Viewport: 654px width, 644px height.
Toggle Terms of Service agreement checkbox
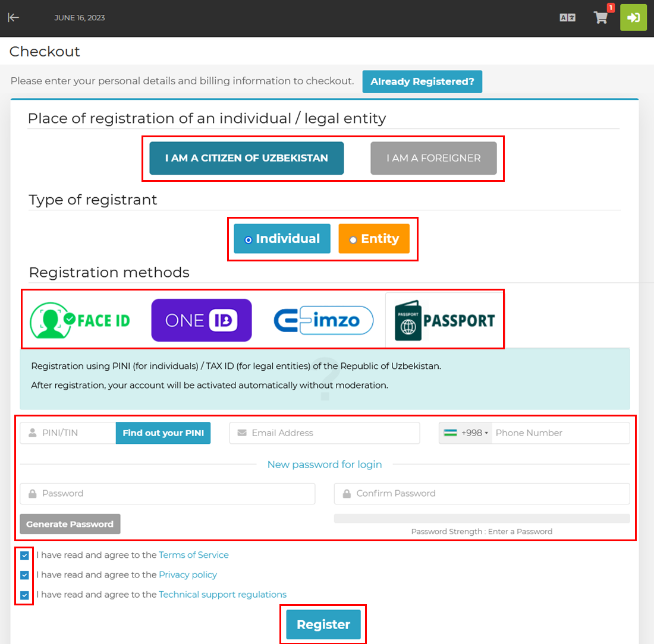(x=24, y=555)
